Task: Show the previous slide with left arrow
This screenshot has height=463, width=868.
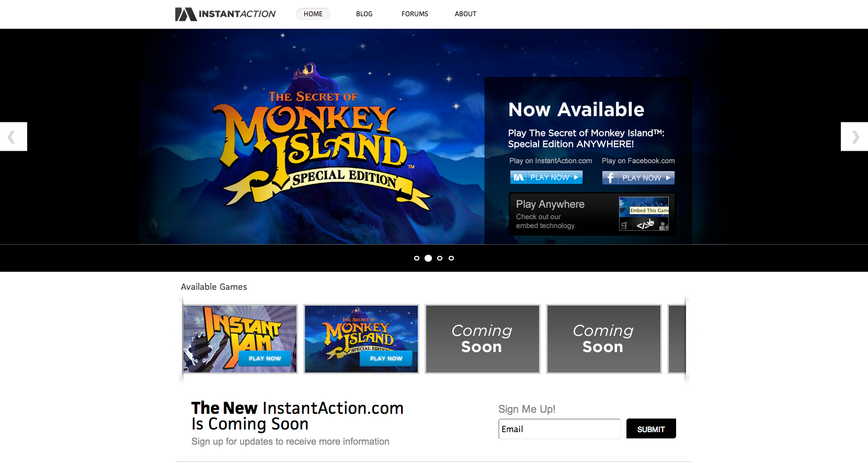Action: (13, 137)
